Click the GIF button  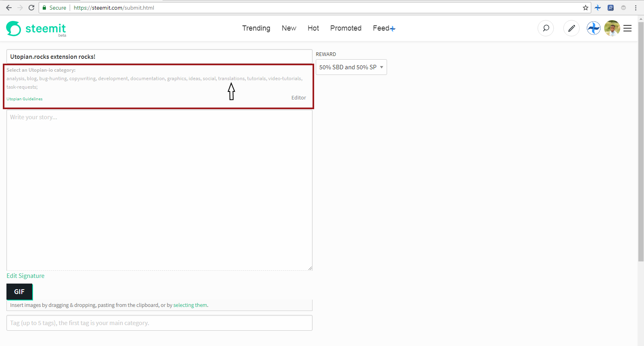coord(19,292)
